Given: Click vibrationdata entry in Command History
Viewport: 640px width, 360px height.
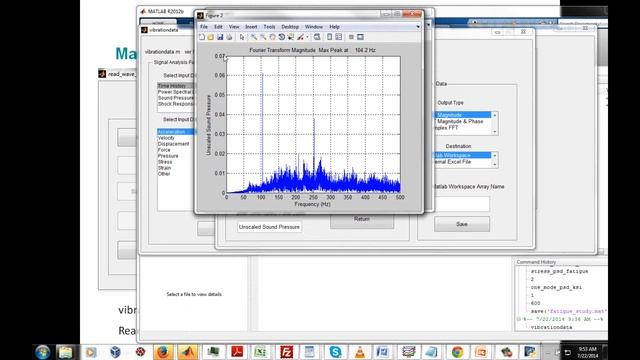Looking at the screenshot, I should coord(551,327).
